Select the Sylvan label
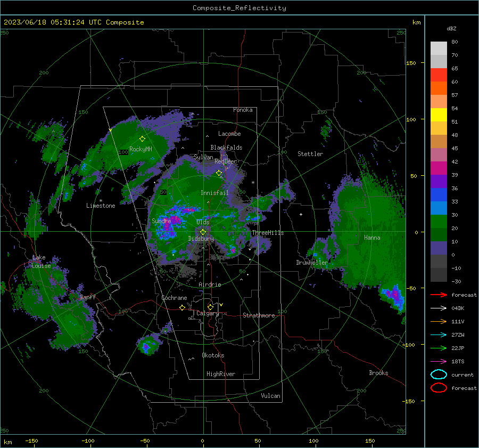Screen dimensions: 479x448 203,157
